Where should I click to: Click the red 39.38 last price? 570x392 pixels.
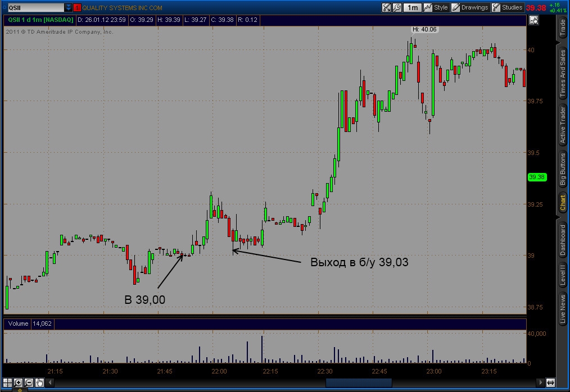pyautogui.click(x=536, y=8)
